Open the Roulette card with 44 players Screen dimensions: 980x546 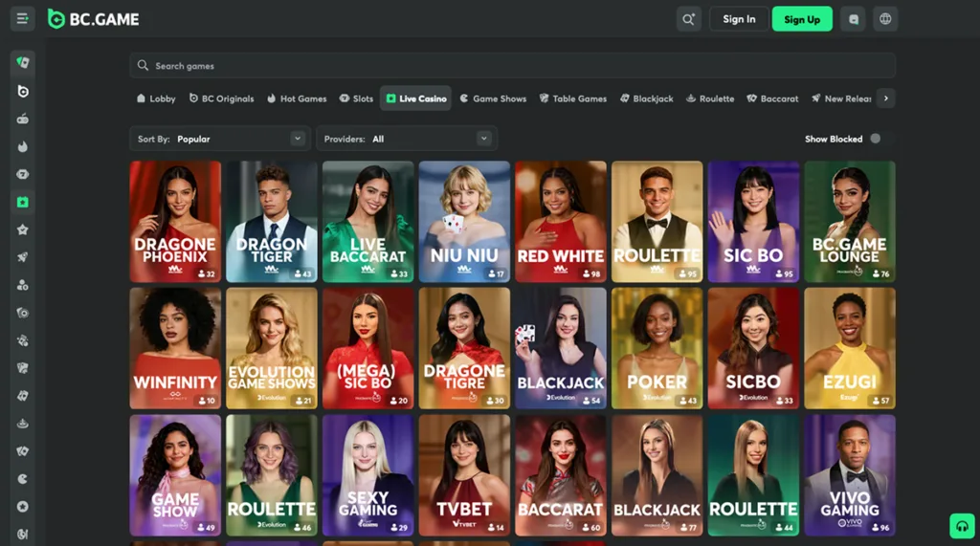point(753,475)
